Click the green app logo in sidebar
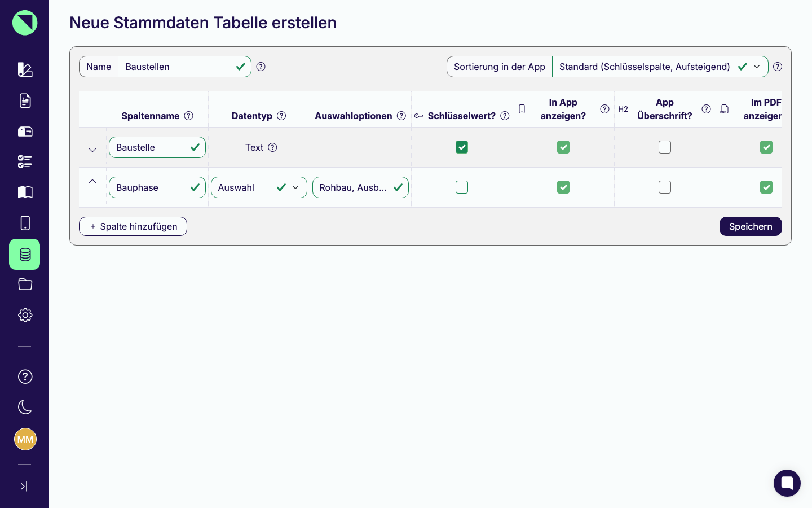Viewport: 812px width, 508px height. pos(25,23)
